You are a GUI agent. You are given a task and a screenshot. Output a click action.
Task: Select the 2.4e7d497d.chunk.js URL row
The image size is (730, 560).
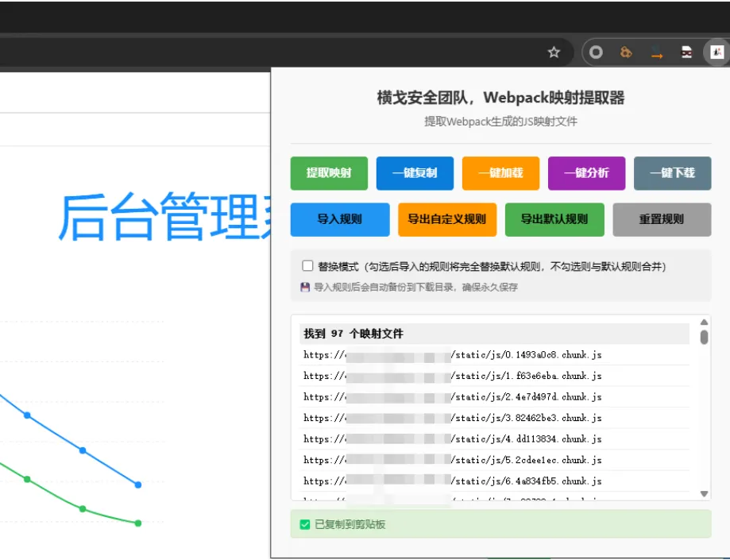pos(494,396)
